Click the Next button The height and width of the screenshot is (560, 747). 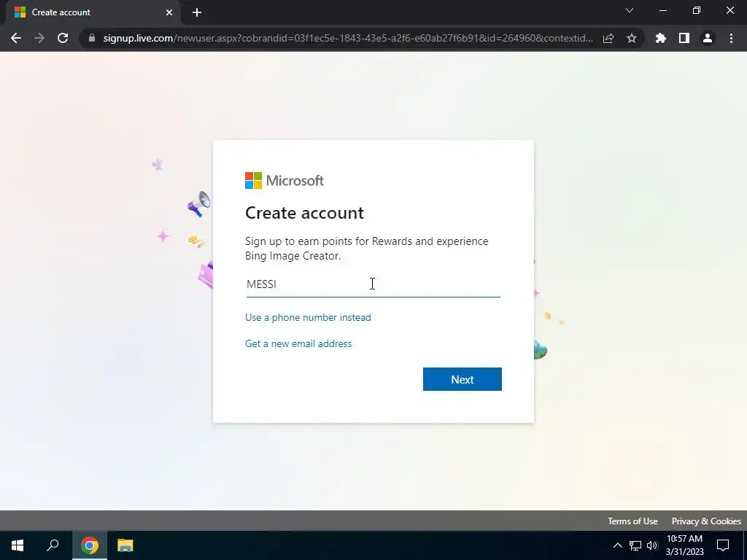click(462, 379)
